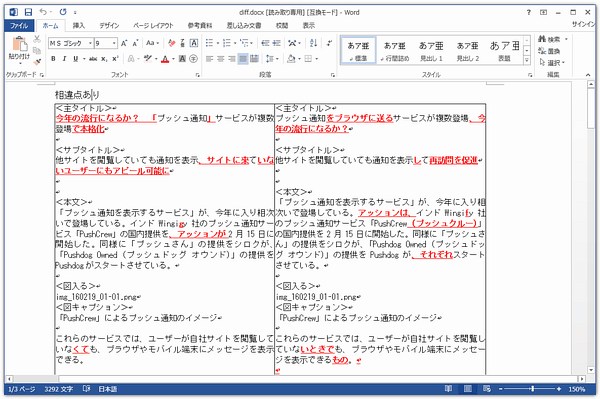Apply the 行間詰め style

[395, 51]
